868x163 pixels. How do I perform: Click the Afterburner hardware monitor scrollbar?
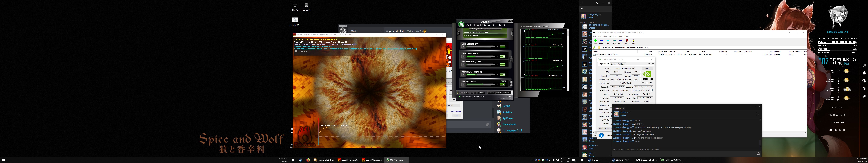pyautogui.click(x=568, y=59)
